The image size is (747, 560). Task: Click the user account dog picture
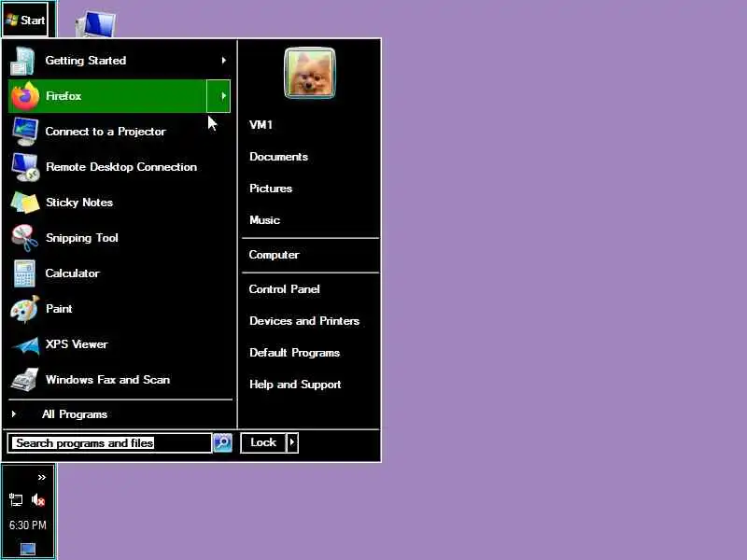(x=310, y=73)
